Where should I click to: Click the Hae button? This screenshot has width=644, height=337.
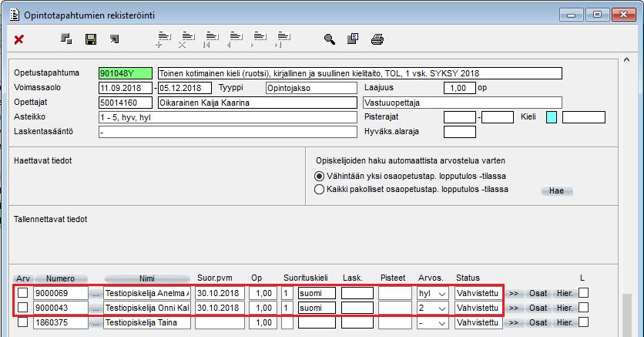(x=556, y=190)
